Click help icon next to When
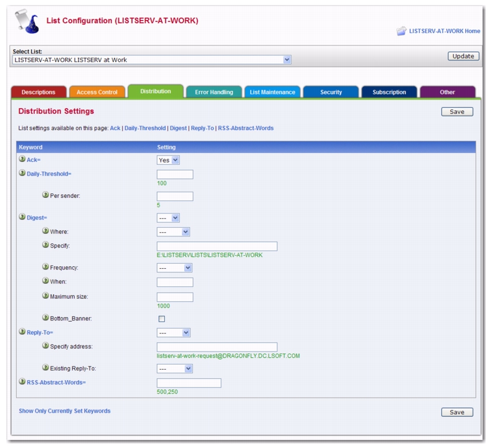 tap(45, 281)
